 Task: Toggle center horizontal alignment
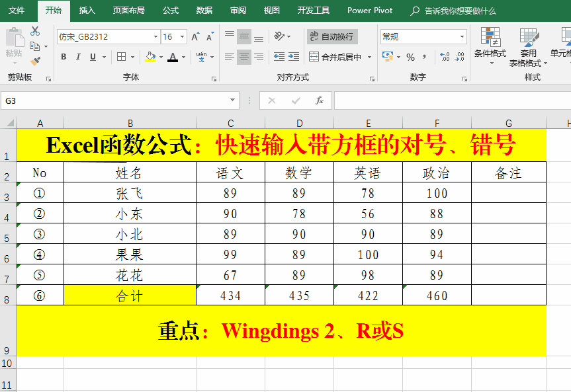[244, 57]
